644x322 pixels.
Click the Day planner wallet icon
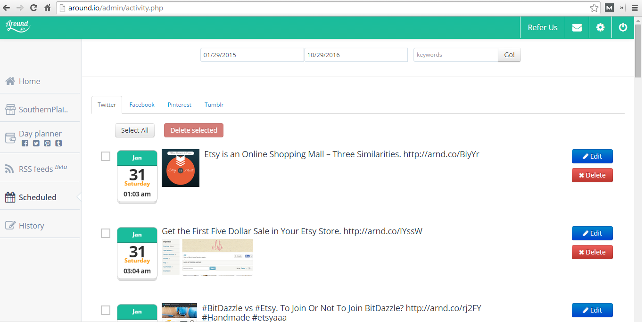10,138
